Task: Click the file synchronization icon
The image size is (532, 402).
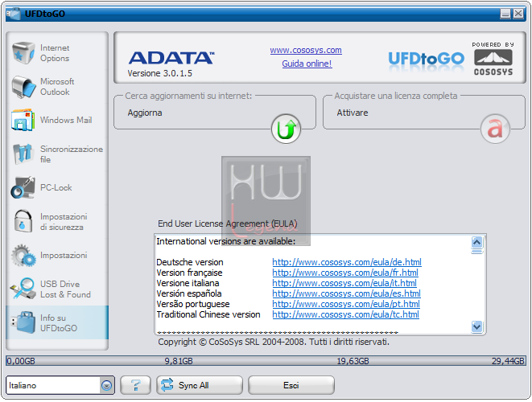Action: tap(23, 154)
